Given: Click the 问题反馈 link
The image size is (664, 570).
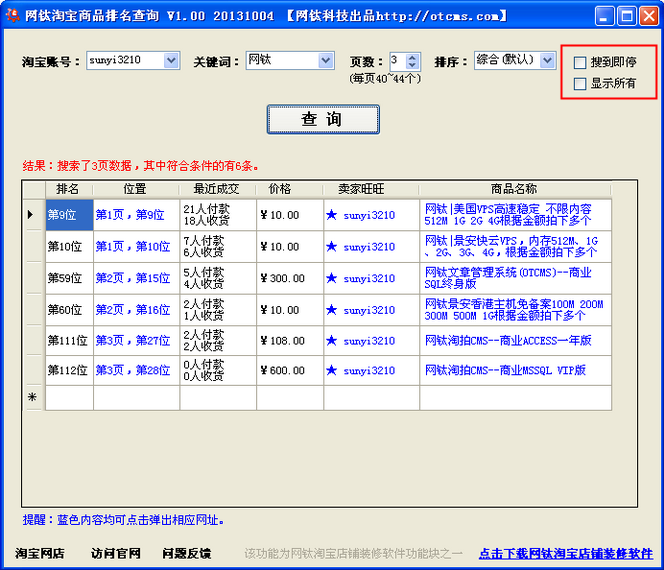Looking at the screenshot, I should [187, 553].
